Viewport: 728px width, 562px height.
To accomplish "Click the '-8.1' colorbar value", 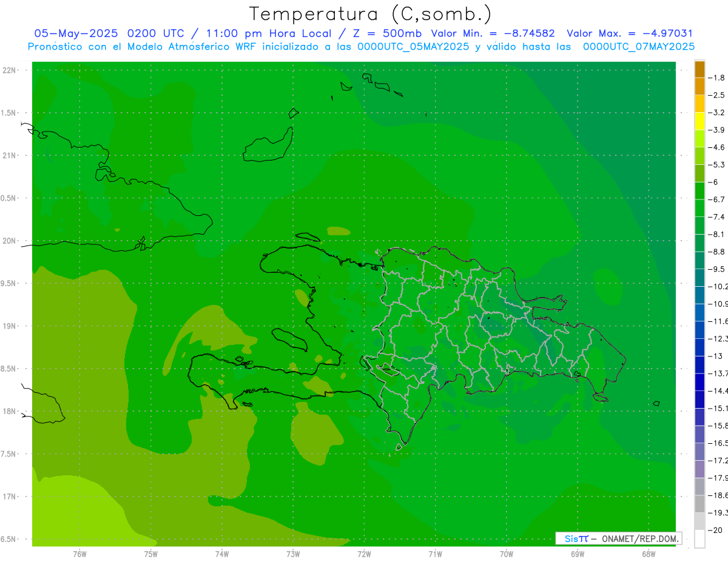I will point(717,234).
